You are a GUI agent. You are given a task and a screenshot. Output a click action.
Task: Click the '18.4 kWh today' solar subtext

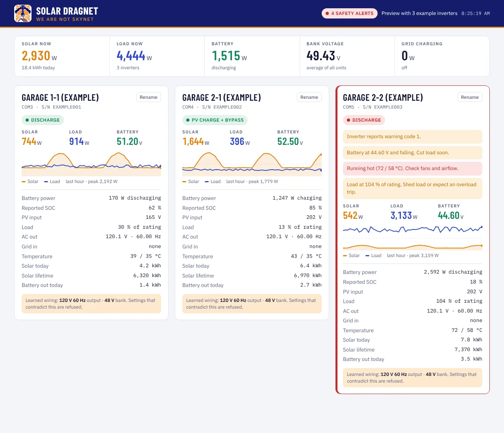point(38,68)
